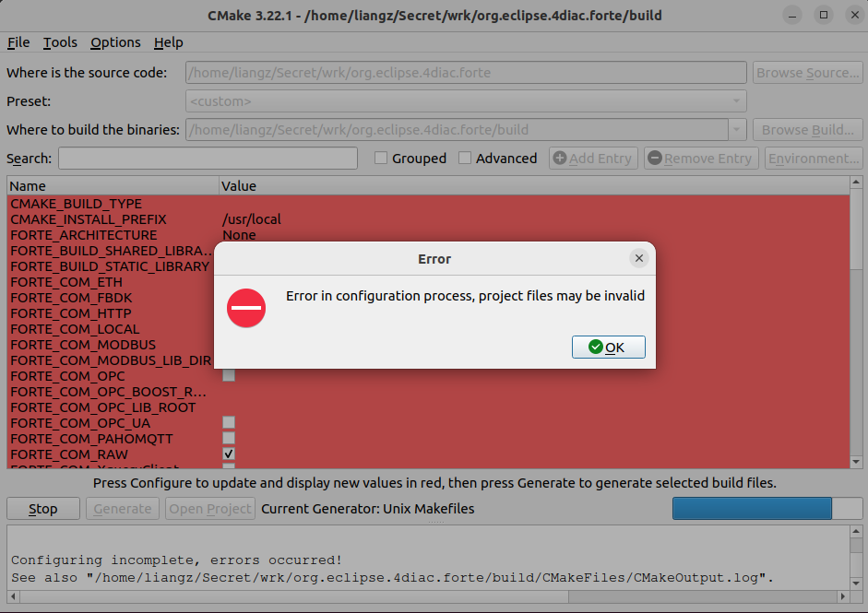Toggle FORTE_COM_OPC_UA checkbox
868x613 pixels.
[x=229, y=423]
